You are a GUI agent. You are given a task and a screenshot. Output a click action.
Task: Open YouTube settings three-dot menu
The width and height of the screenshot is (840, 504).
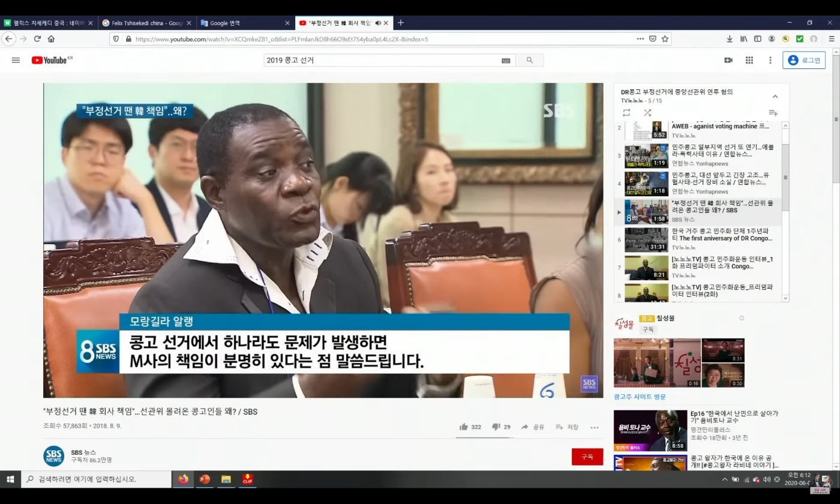770,60
